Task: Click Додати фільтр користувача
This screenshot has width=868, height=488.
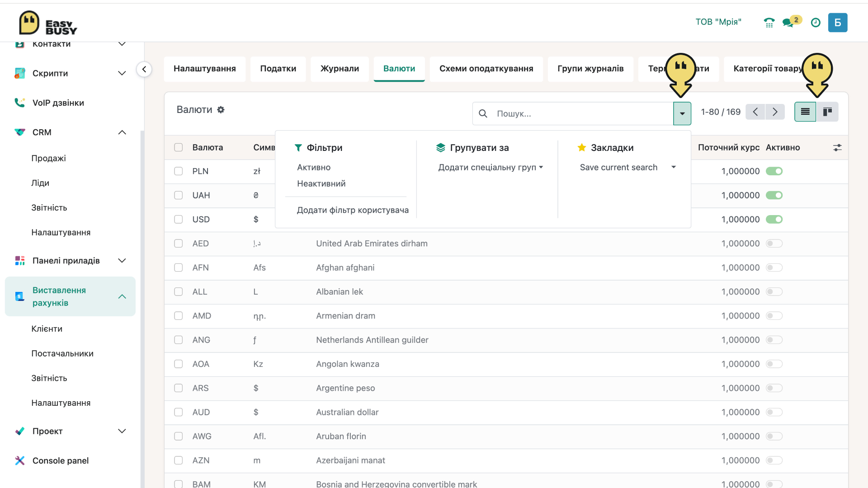Action: (353, 210)
